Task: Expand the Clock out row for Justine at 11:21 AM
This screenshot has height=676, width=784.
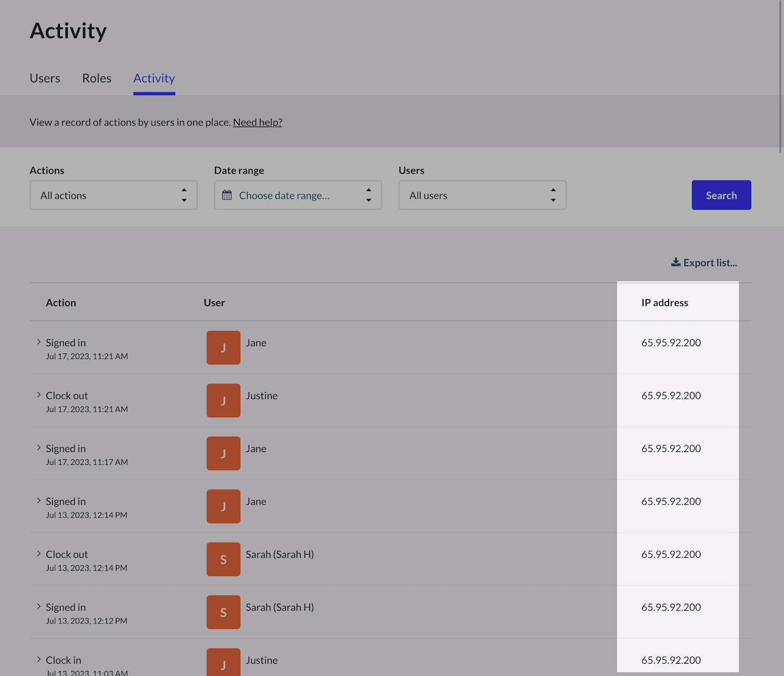Action: coord(39,395)
